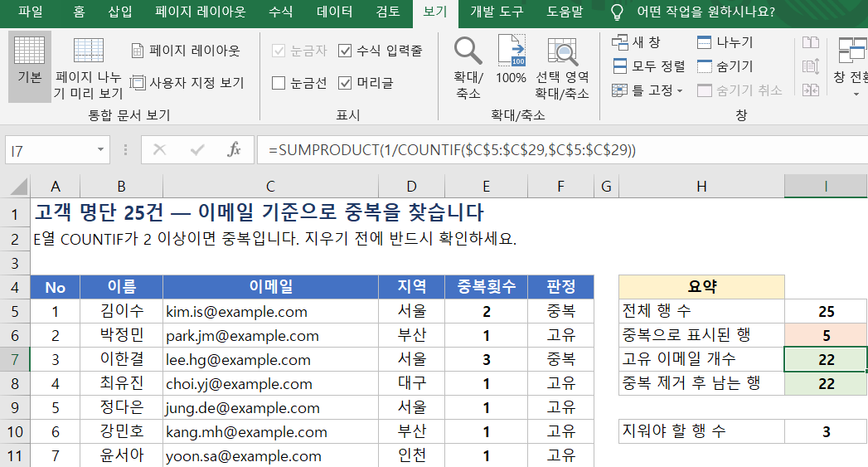Click the greyed-out 숨기기 취소 unhide command
868x467 pixels.
(x=739, y=90)
